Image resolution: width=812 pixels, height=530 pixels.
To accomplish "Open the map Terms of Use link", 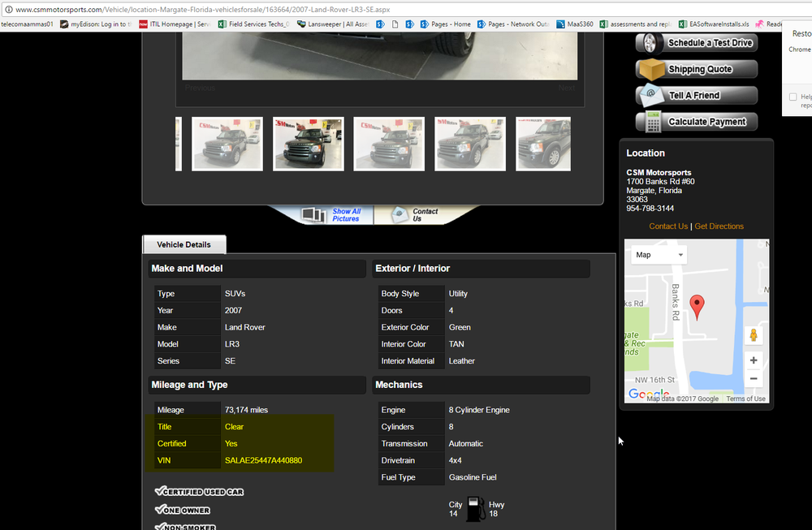I will [745, 399].
